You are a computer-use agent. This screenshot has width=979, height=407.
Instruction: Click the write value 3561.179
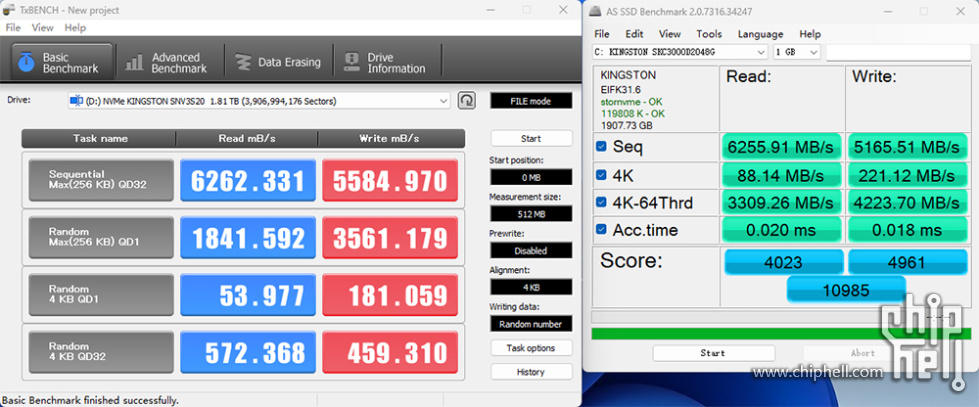point(390,238)
